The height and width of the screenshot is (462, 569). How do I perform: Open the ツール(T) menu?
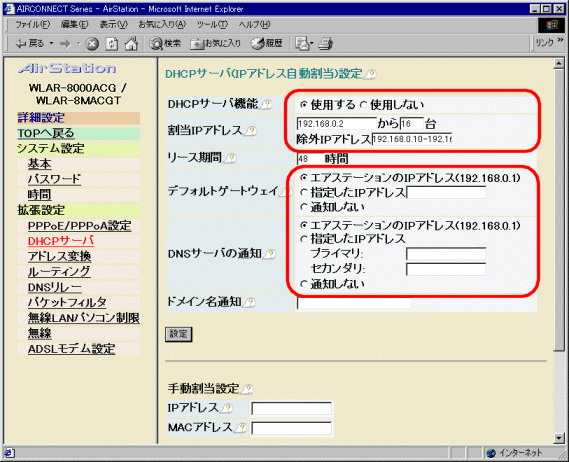click(x=212, y=24)
